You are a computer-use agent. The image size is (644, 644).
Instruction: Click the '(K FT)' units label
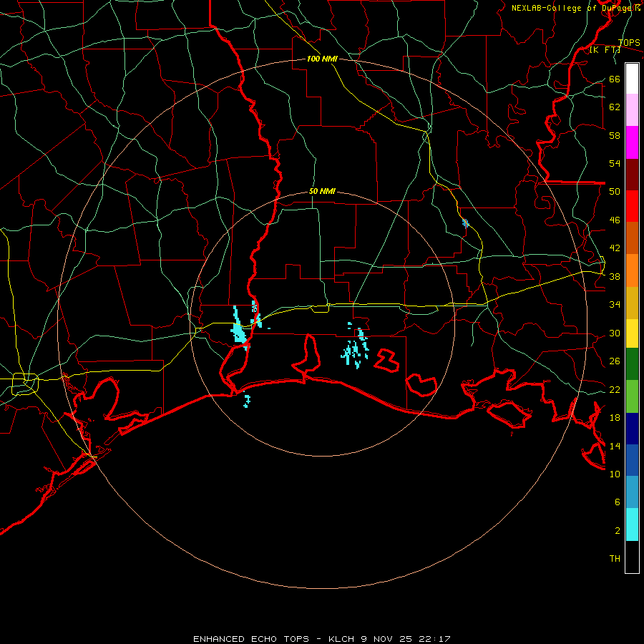pos(605,49)
